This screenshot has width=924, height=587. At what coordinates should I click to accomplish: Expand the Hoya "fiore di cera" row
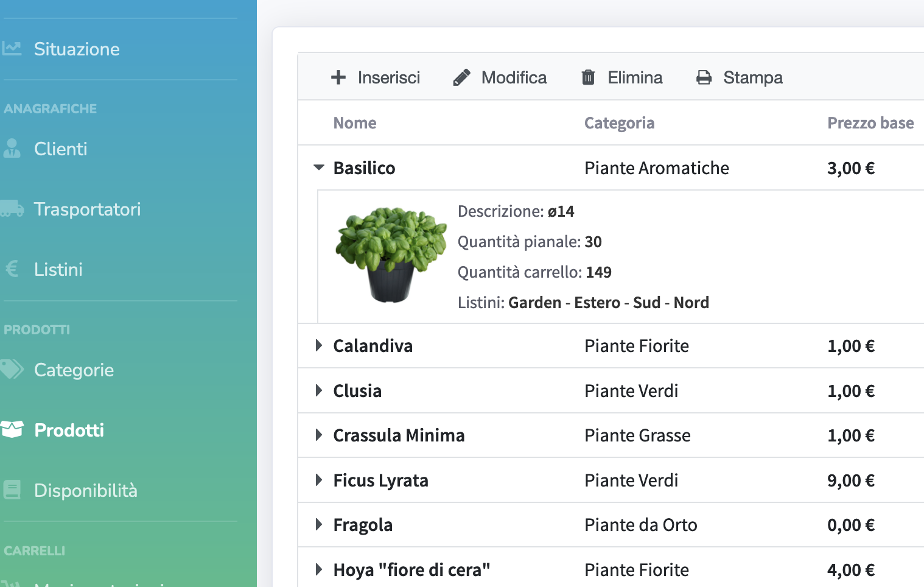319,569
